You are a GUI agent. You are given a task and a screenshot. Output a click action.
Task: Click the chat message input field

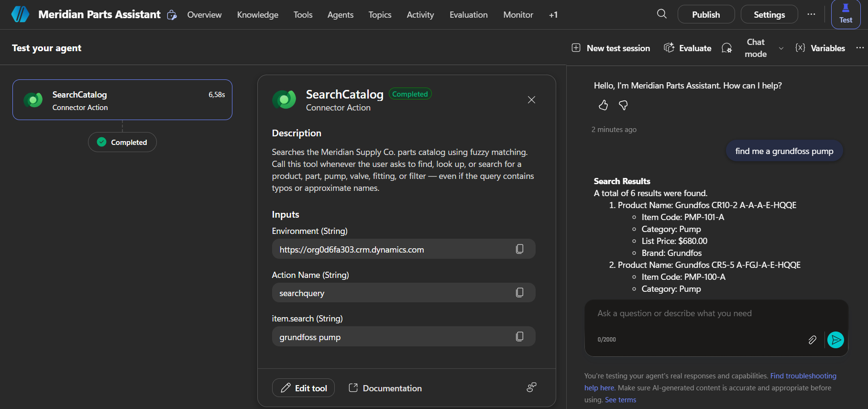[x=716, y=314]
